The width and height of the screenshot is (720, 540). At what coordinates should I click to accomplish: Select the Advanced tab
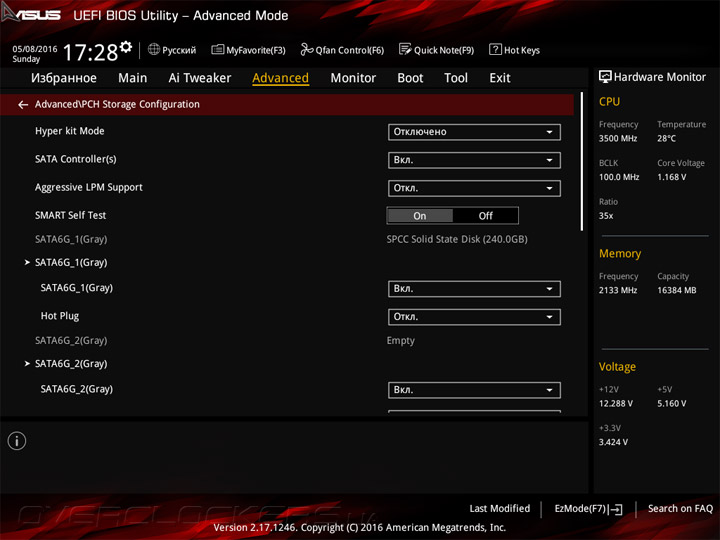click(x=281, y=78)
